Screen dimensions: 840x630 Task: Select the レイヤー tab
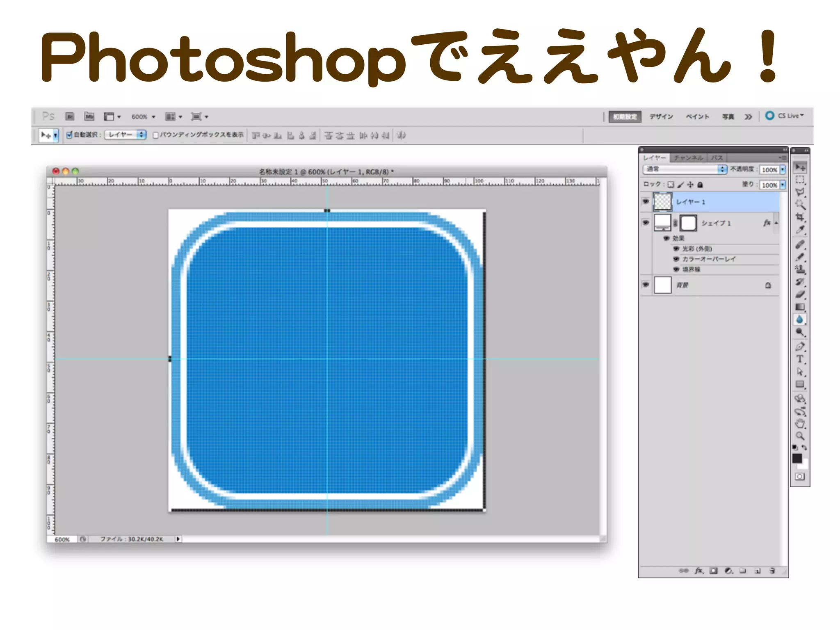tap(654, 158)
